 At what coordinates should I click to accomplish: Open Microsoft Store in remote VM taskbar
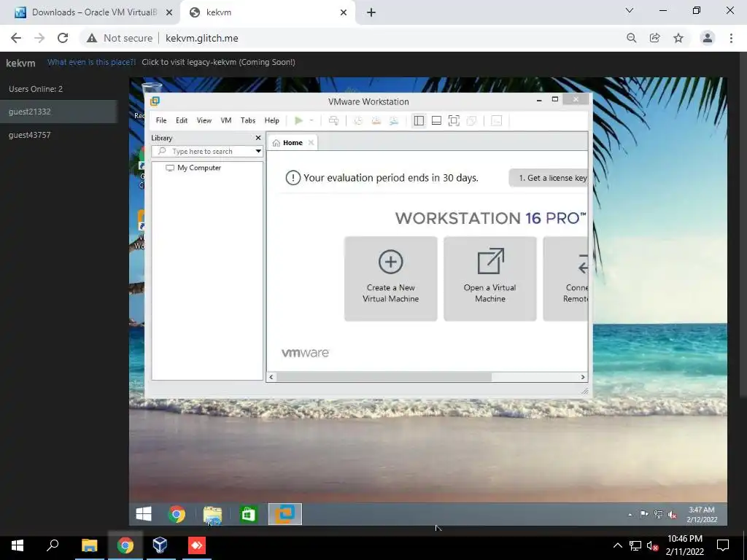click(248, 514)
